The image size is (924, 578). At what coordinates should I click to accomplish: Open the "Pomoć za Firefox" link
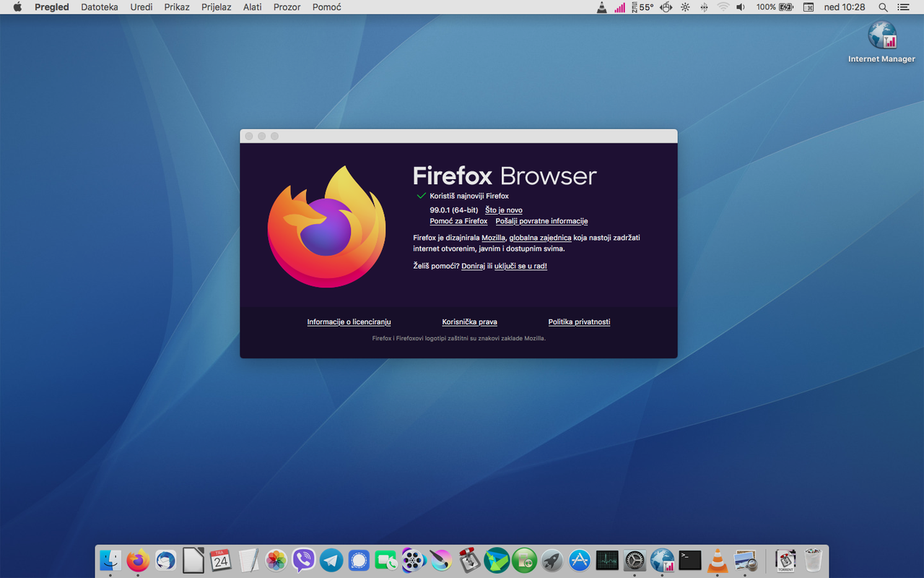(458, 221)
